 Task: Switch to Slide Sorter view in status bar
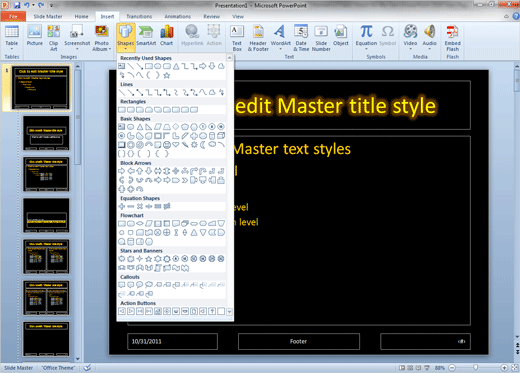tap(410, 368)
